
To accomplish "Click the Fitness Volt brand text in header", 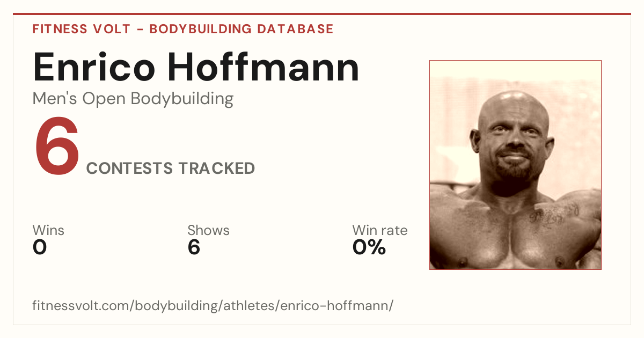I will pyautogui.click(x=82, y=29).
